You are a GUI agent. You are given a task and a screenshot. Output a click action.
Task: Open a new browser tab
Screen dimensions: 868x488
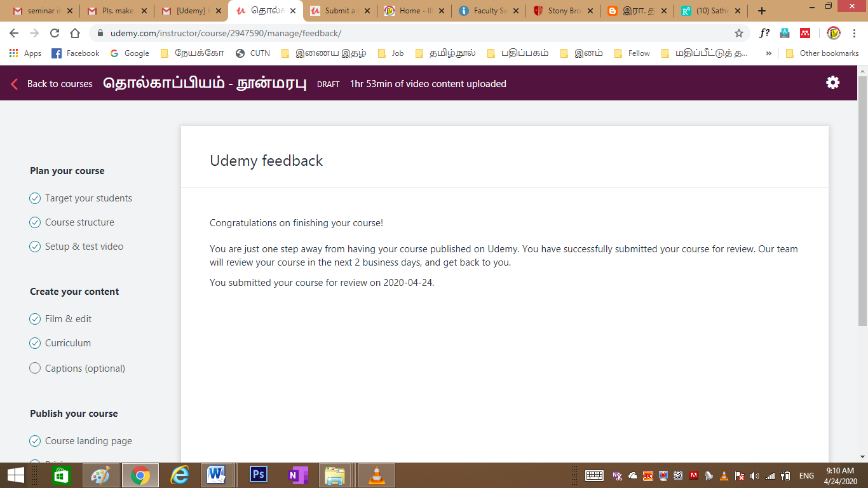(x=762, y=11)
